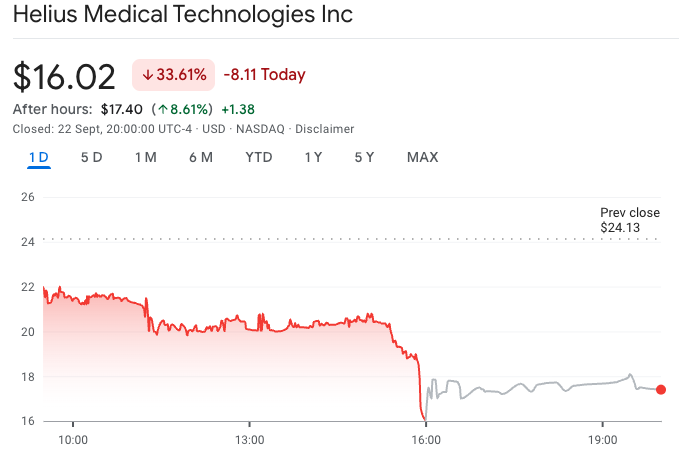
Task: Click the 16:00 time axis label
Action: pos(426,440)
